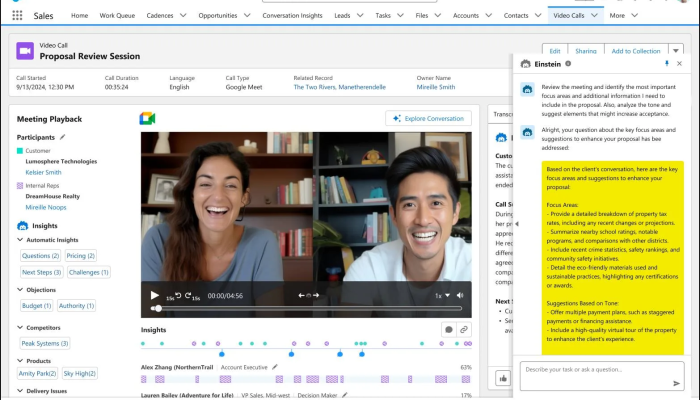Screen dimensions: 700x400
Task: Open the More navigation menu
Action: pyautogui.click(x=624, y=15)
